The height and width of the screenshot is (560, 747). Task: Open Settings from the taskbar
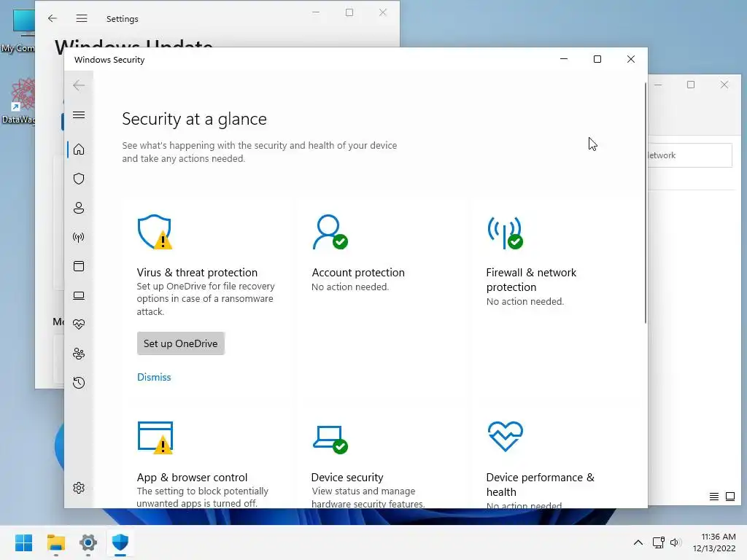pyautogui.click(x=88, y=542)
